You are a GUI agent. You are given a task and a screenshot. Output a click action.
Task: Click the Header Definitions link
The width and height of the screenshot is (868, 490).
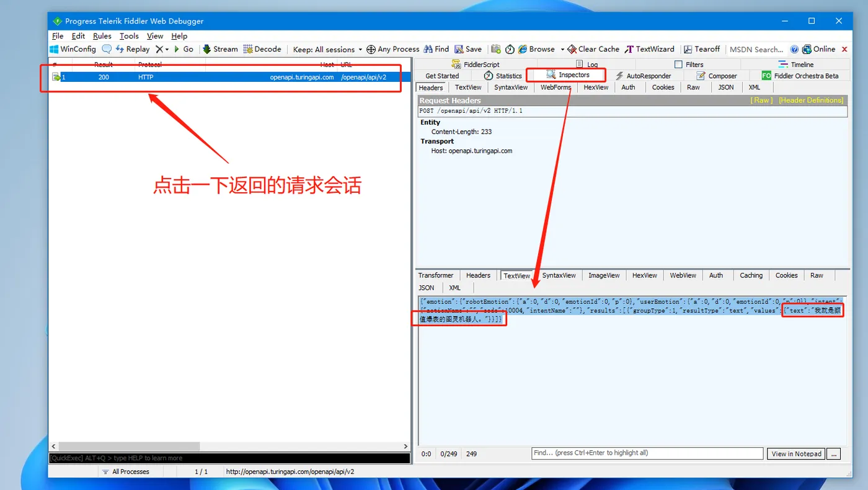tap(811, 100)
